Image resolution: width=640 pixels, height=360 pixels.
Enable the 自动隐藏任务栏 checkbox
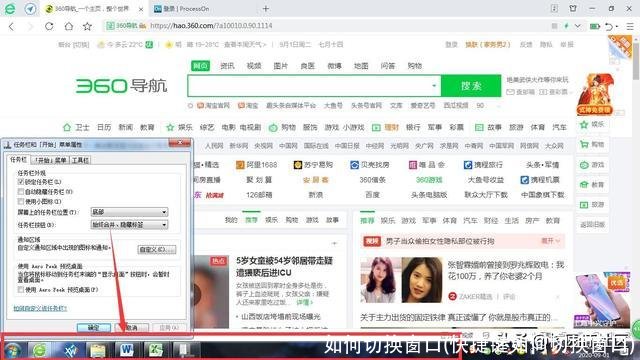(21, 191)
